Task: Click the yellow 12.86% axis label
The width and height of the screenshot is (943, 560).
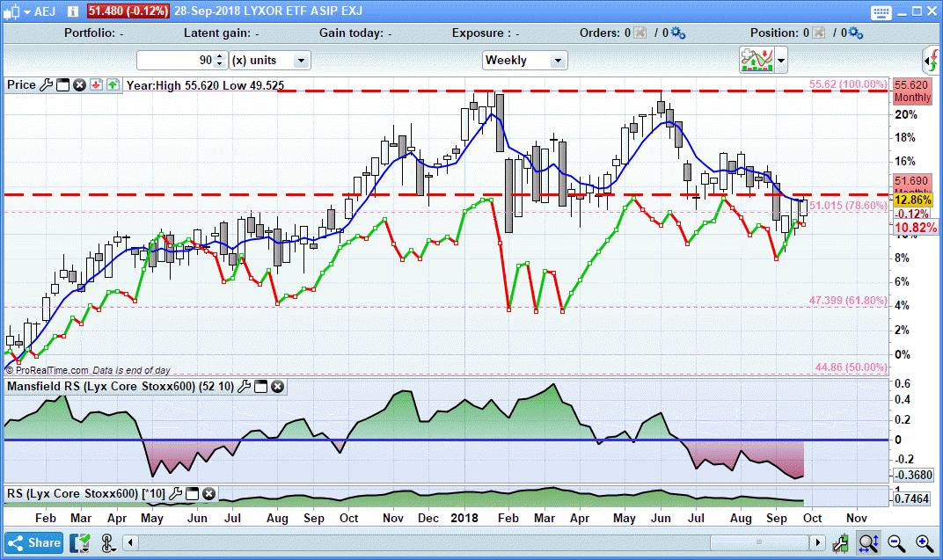Action: [x=913, y=200]
